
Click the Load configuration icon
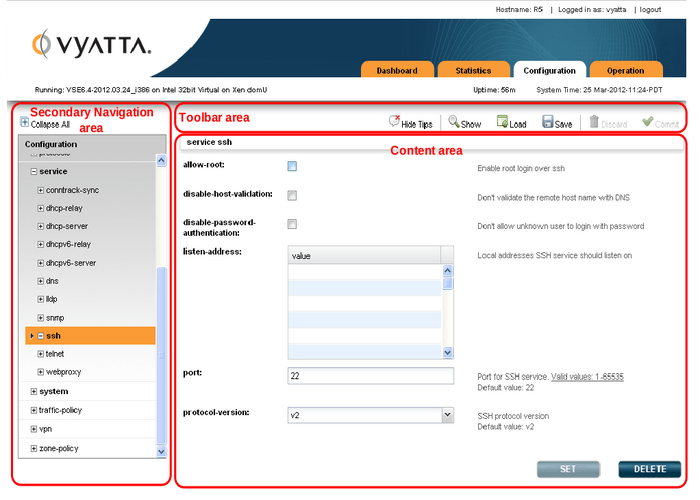tap(502, 121)
